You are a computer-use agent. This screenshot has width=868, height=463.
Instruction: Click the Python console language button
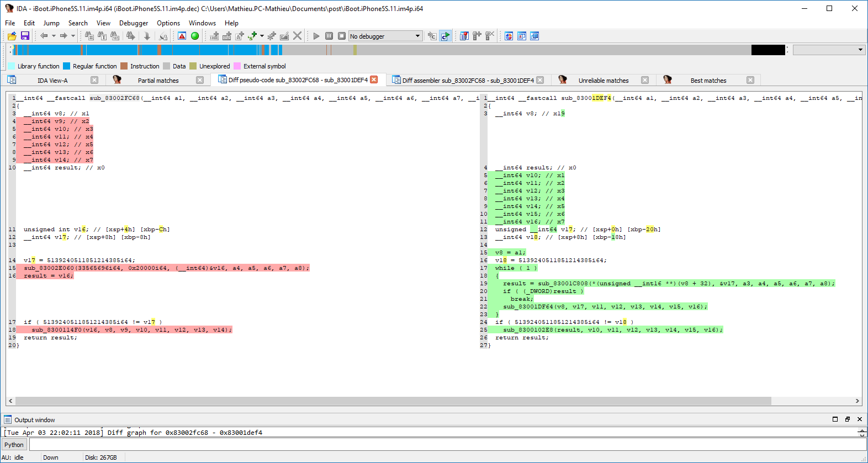click(x=14, y=445)
